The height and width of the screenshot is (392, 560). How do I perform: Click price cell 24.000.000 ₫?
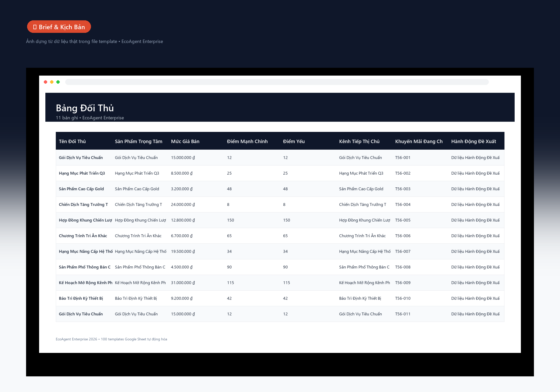183,205
